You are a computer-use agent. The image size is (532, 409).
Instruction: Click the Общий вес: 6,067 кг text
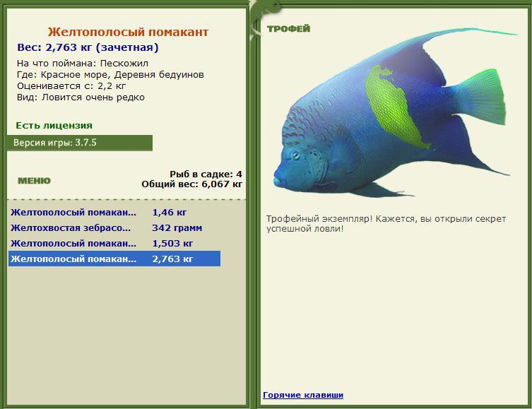tap(191, 184)
